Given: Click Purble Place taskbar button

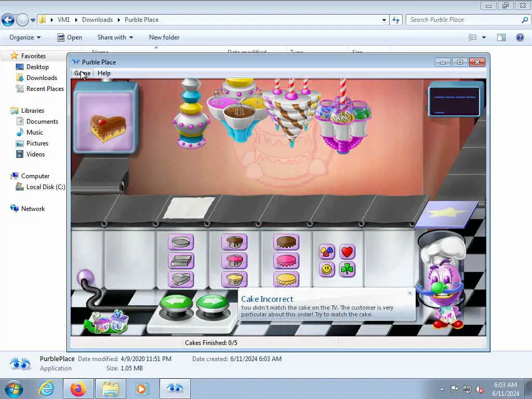Looking at the screenshot, I should pos(175,389).
